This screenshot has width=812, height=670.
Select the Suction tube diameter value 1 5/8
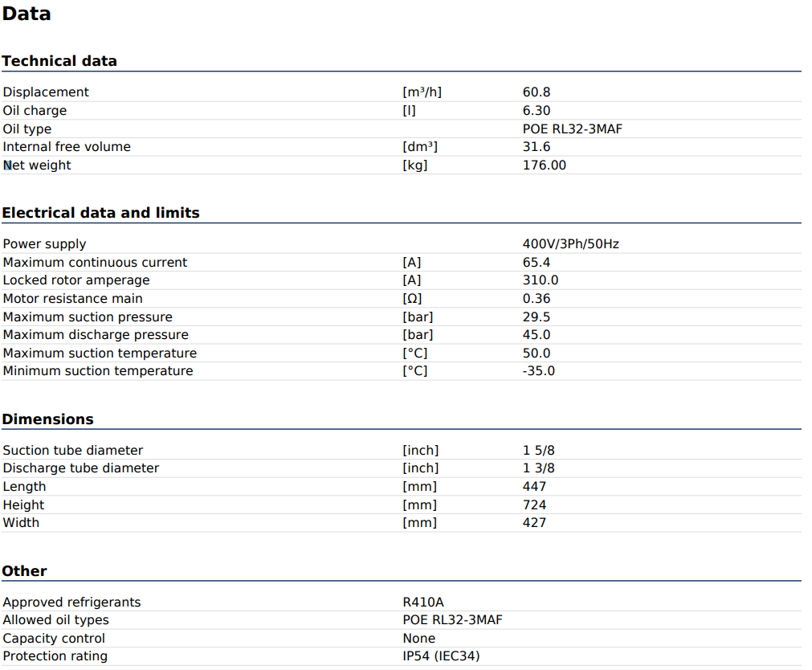click(x=538, y=451)
